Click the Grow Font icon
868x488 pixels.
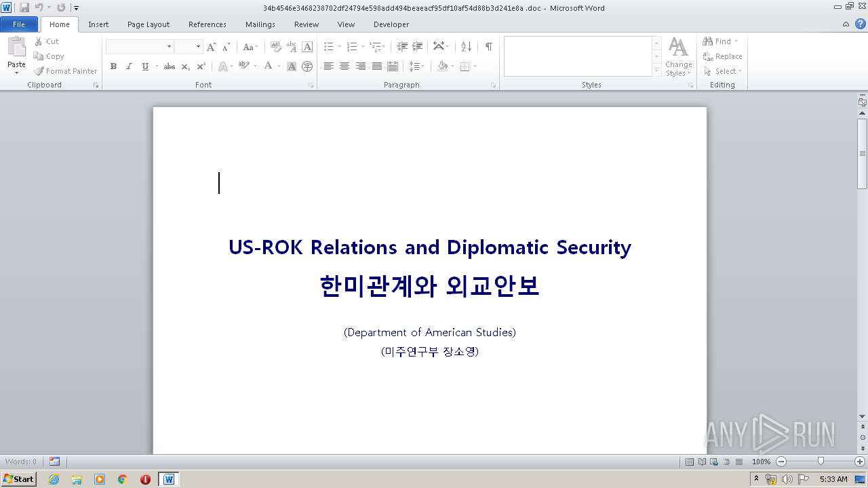tap(212, 47)
